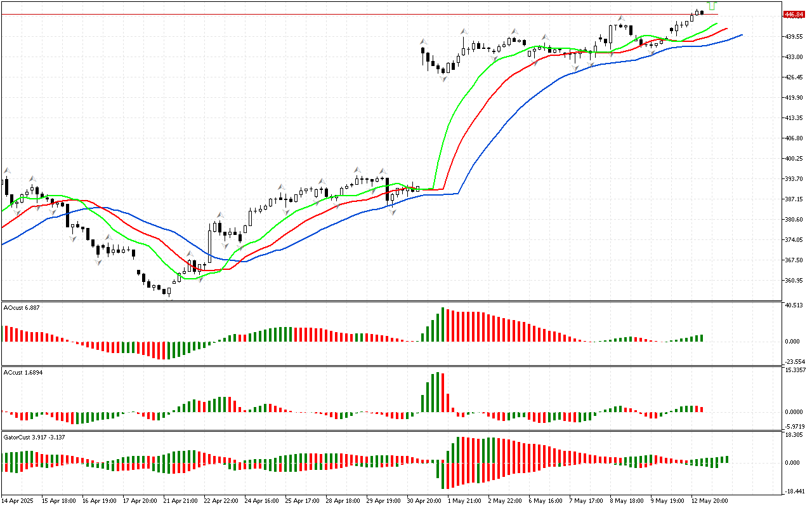812x508 pixels.
Task: Select the red horizontal price line
Action: [x=381, y=14]
